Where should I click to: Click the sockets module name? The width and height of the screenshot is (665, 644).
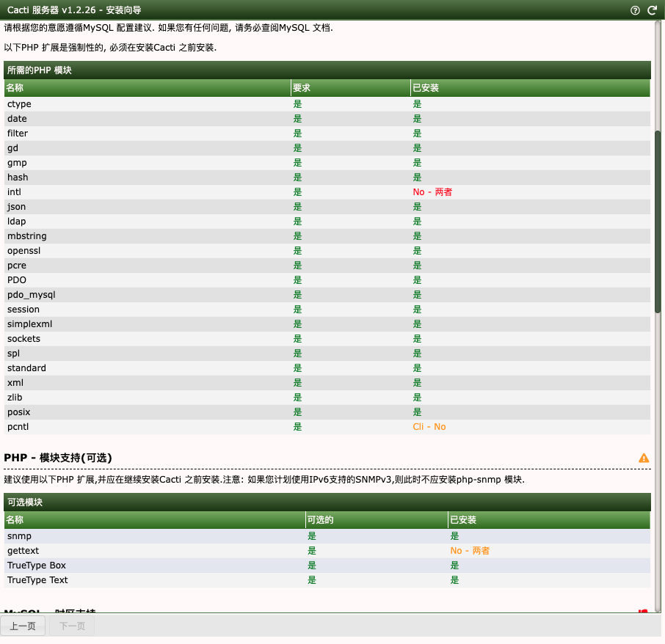pyautogui.click(x=23, y=339)
